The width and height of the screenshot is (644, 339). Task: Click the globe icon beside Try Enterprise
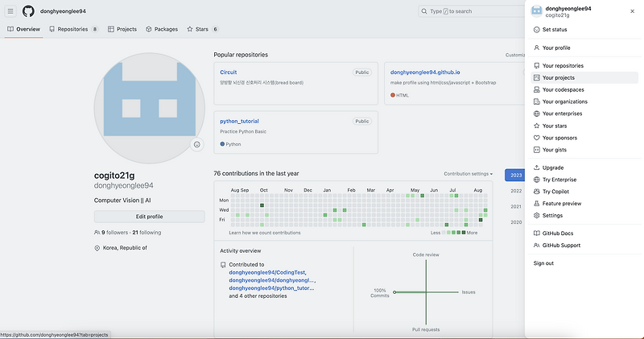tap(536, 180)
